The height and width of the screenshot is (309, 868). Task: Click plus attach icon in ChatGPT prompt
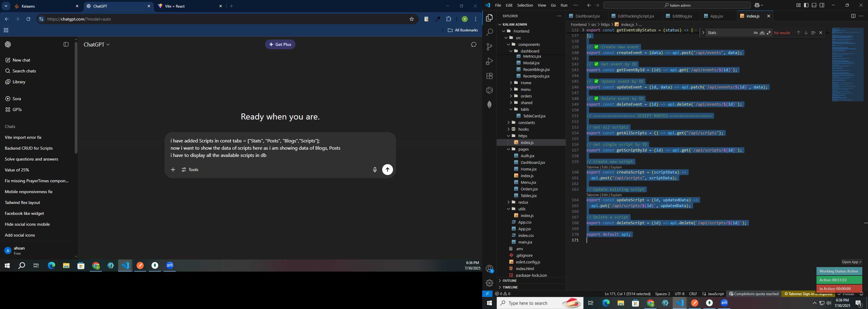pyautogui.click(x=173, y=170)
